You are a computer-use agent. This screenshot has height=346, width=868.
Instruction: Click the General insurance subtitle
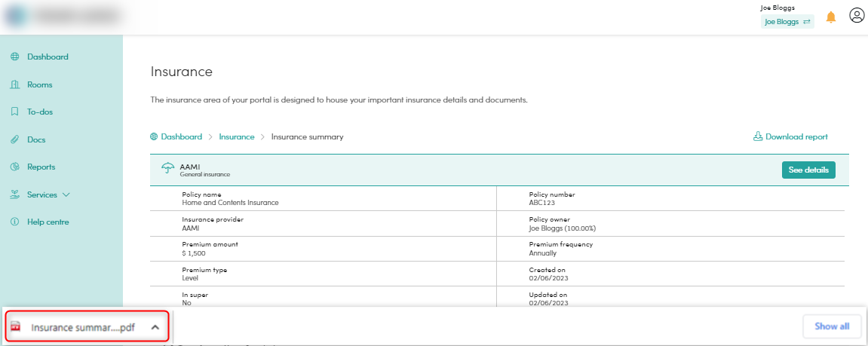tap(205, 174)
